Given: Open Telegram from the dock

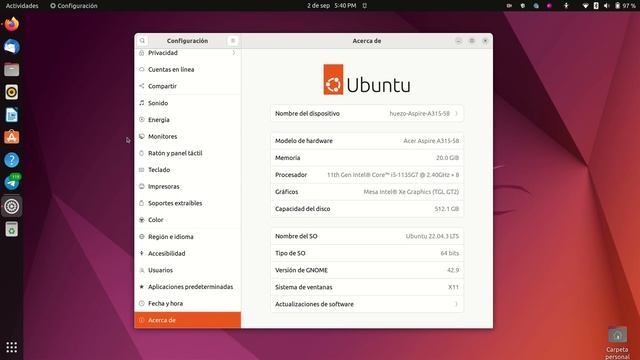Looking at the screenshot, I should (x=11, y=182).
